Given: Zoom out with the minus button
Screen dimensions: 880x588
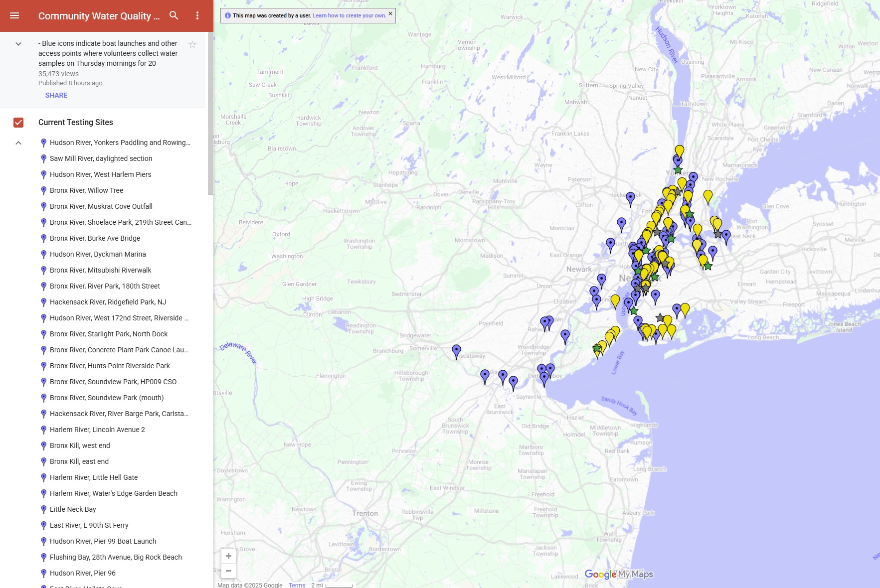Looking at the screenshot, I should [x=228, y=571].
